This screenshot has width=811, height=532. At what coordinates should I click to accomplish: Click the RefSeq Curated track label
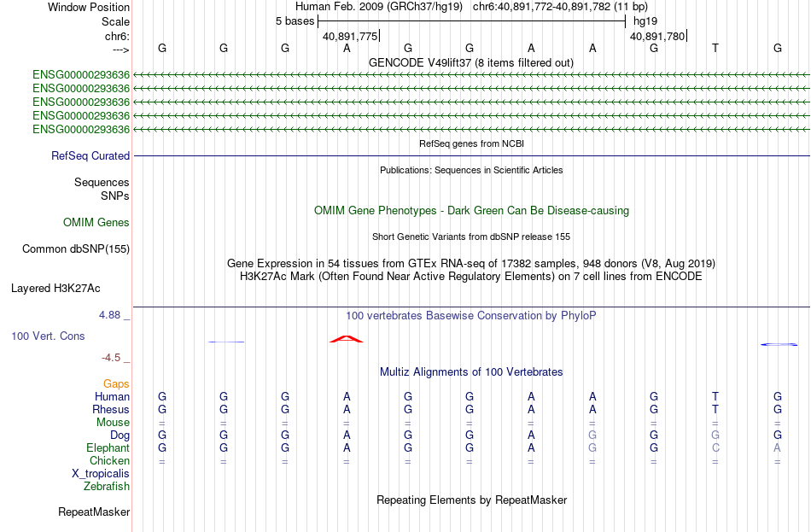90,155
